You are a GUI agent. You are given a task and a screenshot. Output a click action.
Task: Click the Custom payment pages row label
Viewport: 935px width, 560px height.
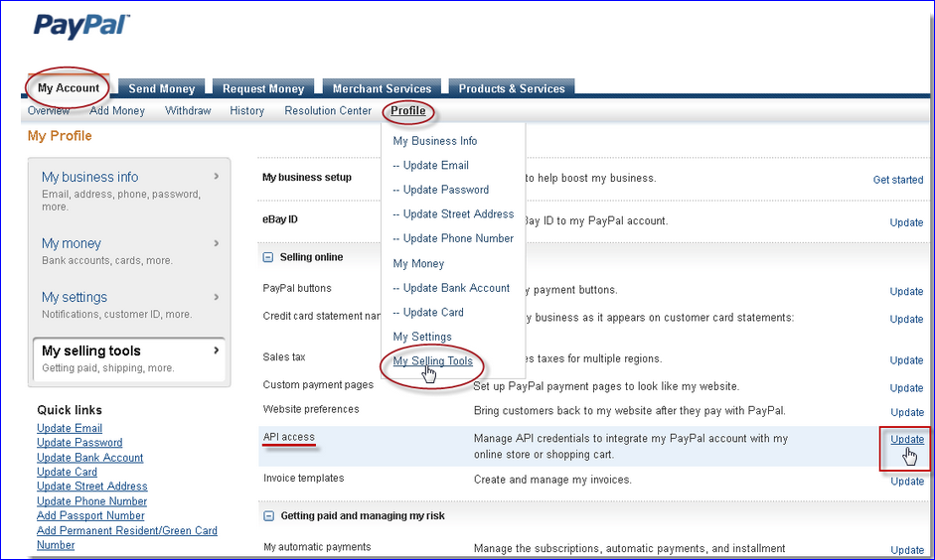[318, 385]
